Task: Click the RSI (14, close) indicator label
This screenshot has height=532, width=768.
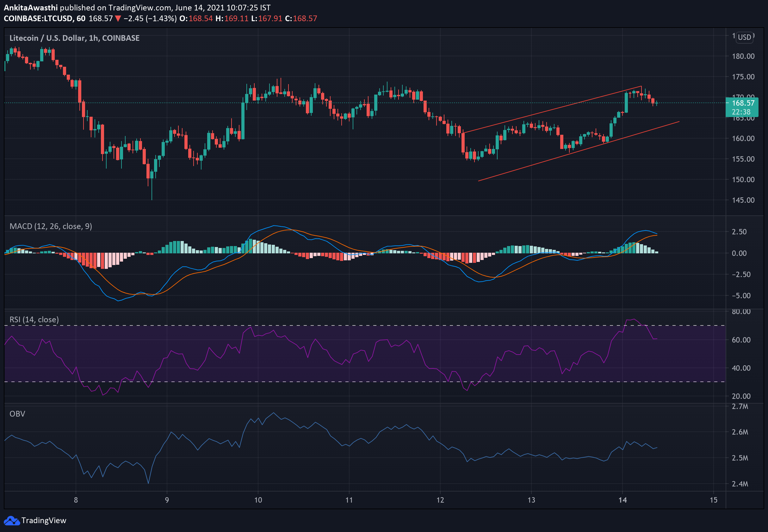Action: tap(34, 320)
